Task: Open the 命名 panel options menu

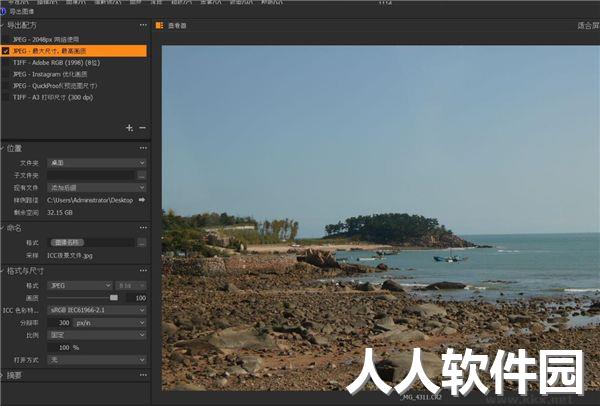Action: pyautogui.click(x=143, y=228)
